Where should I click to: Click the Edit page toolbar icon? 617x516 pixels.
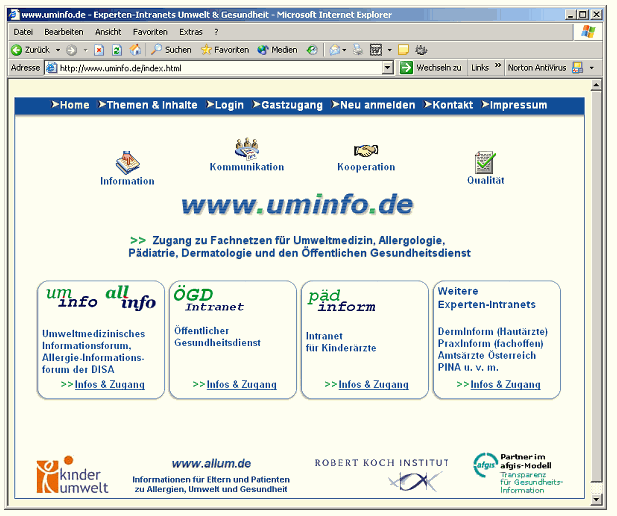(376, 50)
